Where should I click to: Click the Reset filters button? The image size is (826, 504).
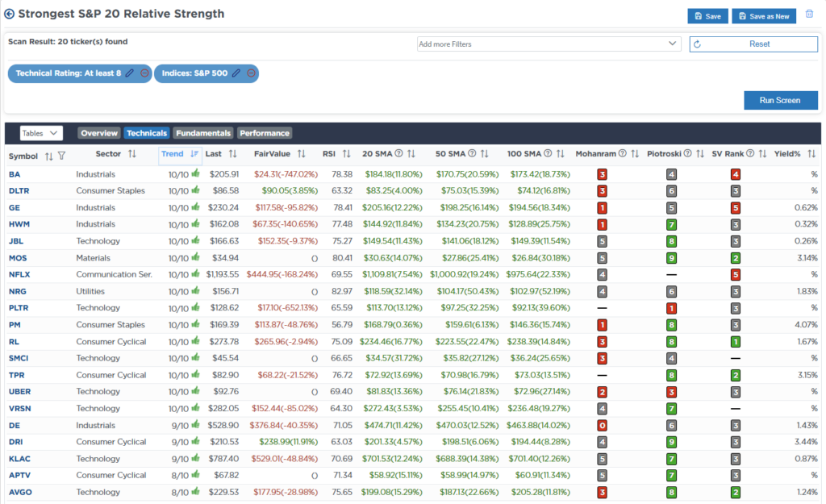click(753, 44)
